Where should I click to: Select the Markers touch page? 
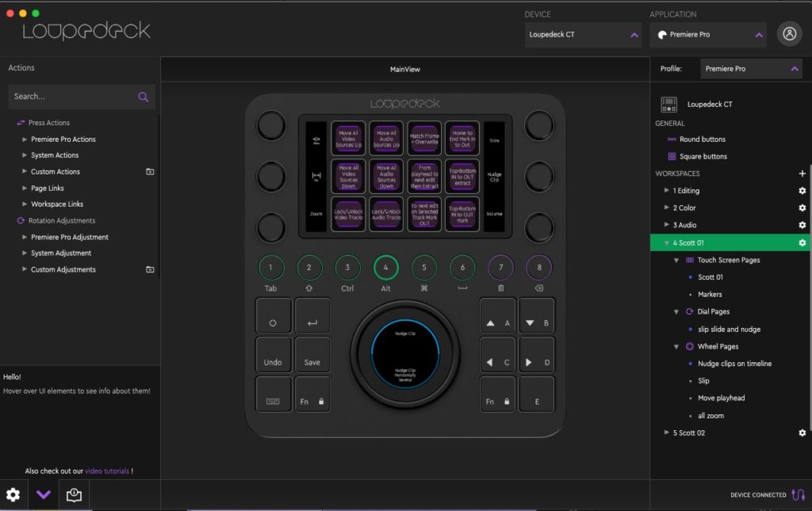pos(710,294)
